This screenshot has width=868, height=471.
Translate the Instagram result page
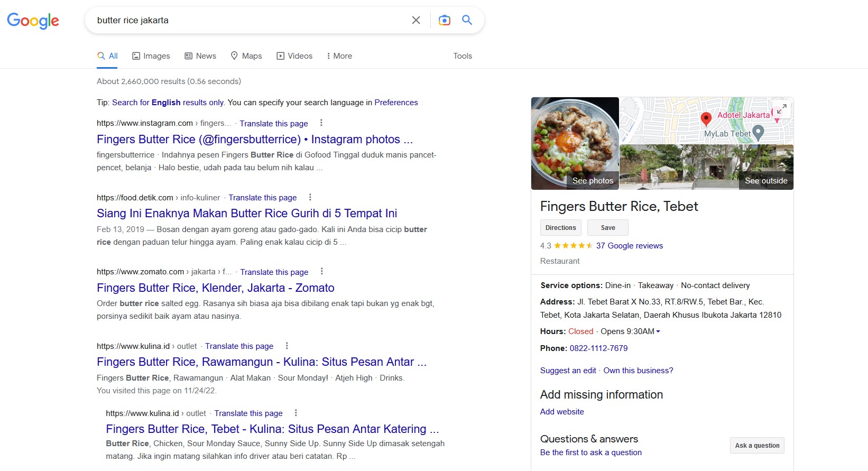click(x=274, y=123)
